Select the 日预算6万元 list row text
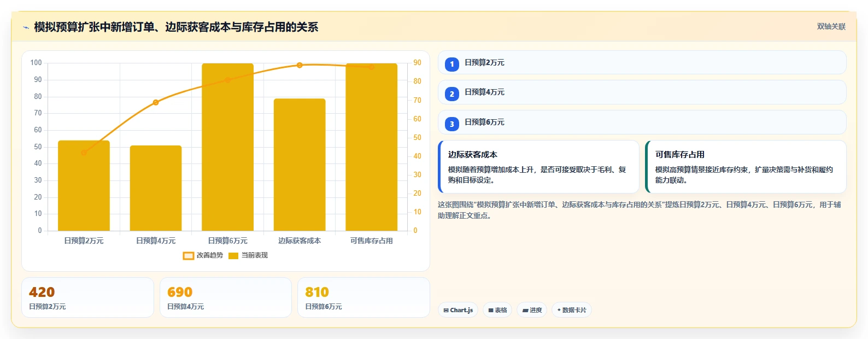This screenshot has height=339, width=868. pyautogui.click(x=484, y=122)
